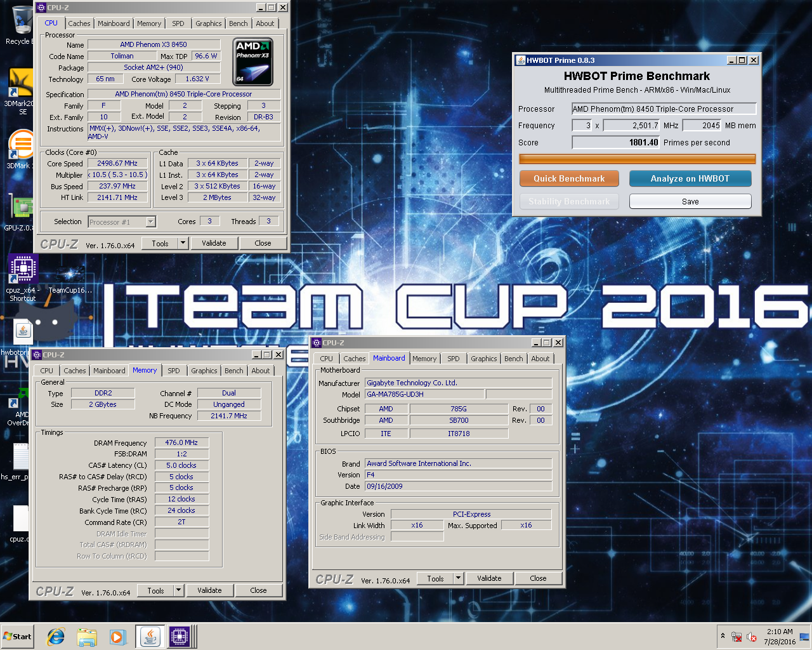Screen dimensions: 812x650
Task: Open SPD tab in Memory CPU-Z window
Action: tap(174, 371)
